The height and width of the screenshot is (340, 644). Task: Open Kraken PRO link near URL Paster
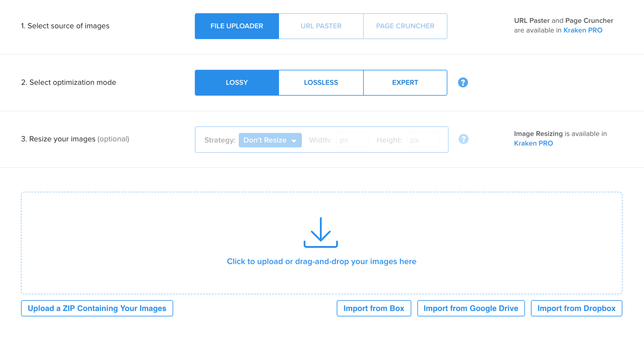point(583,30)
